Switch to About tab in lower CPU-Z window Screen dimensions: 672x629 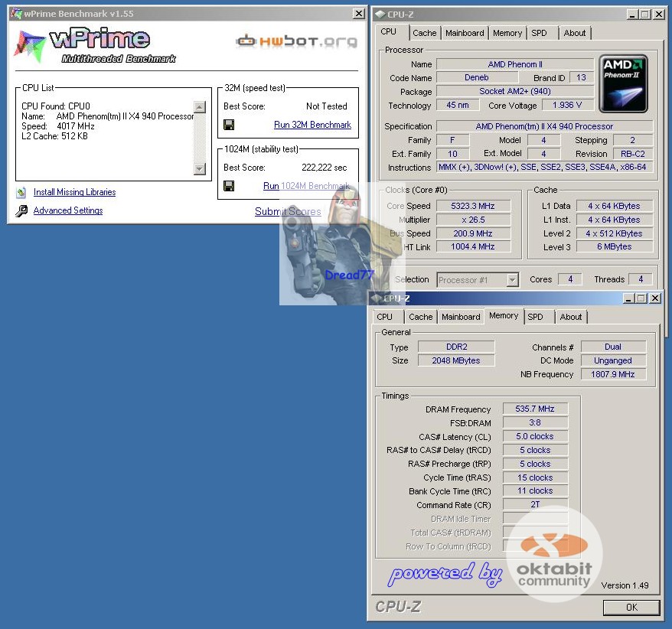[570, 317]
